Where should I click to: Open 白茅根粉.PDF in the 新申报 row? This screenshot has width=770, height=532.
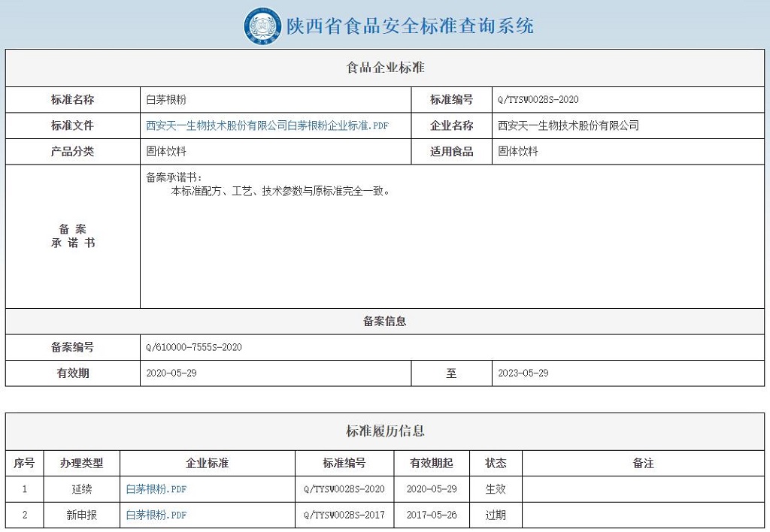coord(157,515)
